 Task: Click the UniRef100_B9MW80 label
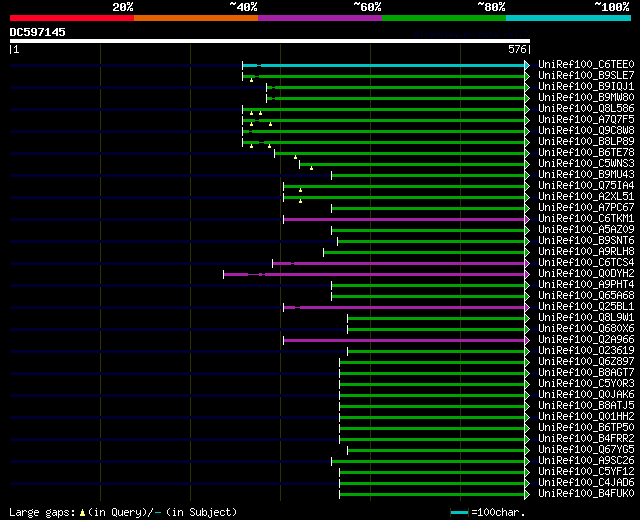[586, 98]
